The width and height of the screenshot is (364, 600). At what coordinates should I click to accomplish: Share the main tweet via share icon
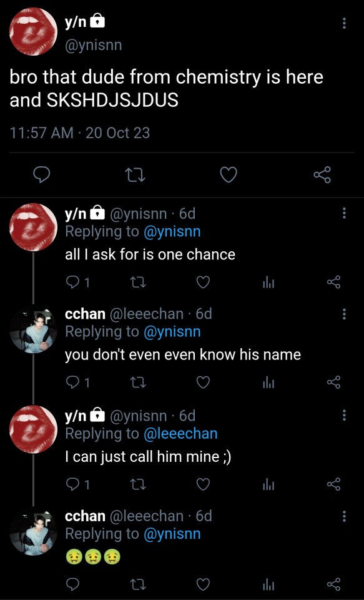point(322,175)
